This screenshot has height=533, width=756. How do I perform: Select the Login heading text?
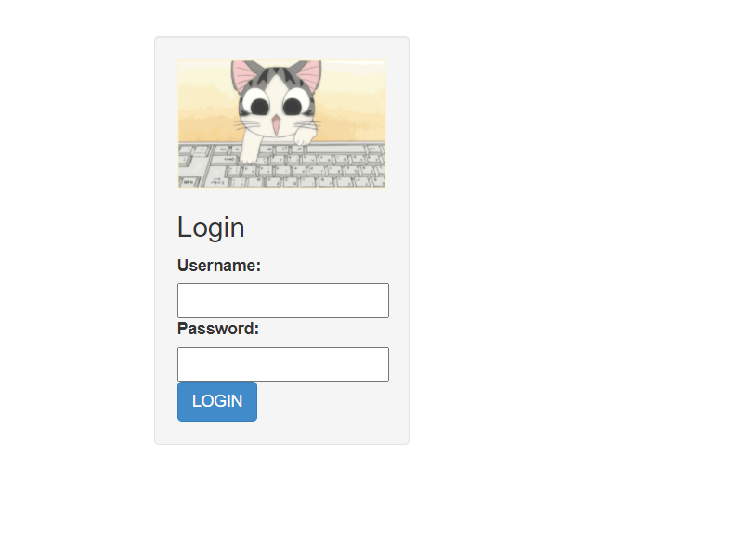tap(211, 227)
